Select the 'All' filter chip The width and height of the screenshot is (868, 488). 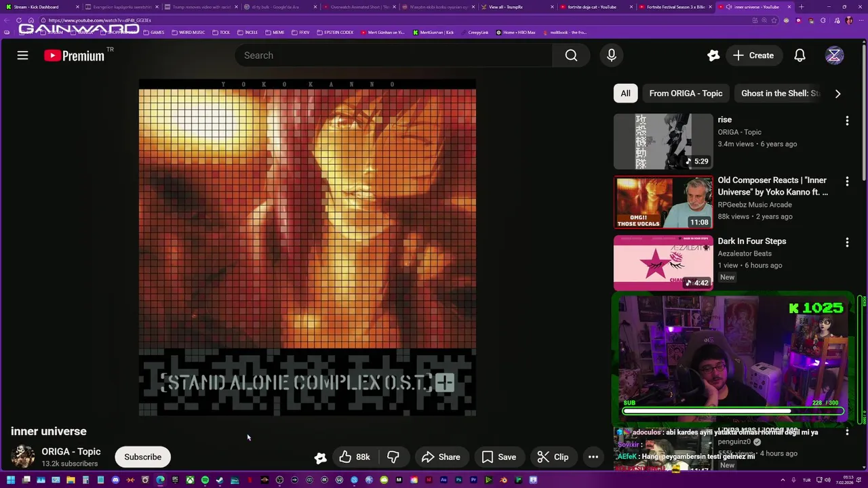click(x=625, y=94)
